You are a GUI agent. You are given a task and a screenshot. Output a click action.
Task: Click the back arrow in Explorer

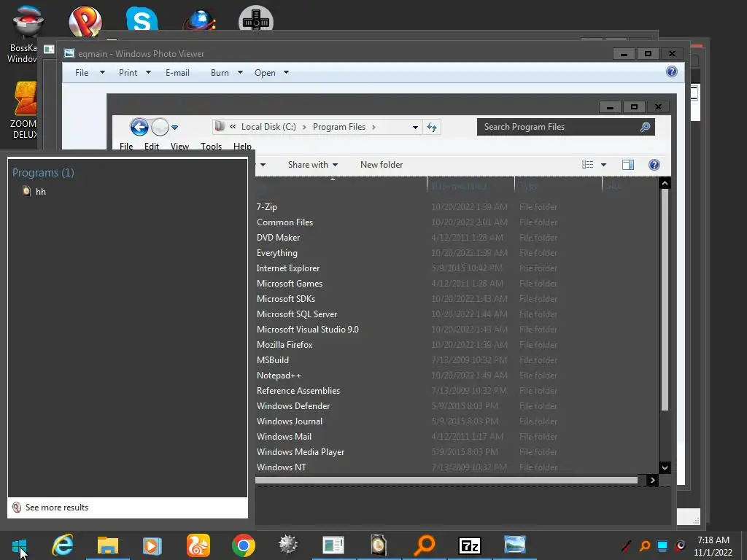click(x=139, y=127)
